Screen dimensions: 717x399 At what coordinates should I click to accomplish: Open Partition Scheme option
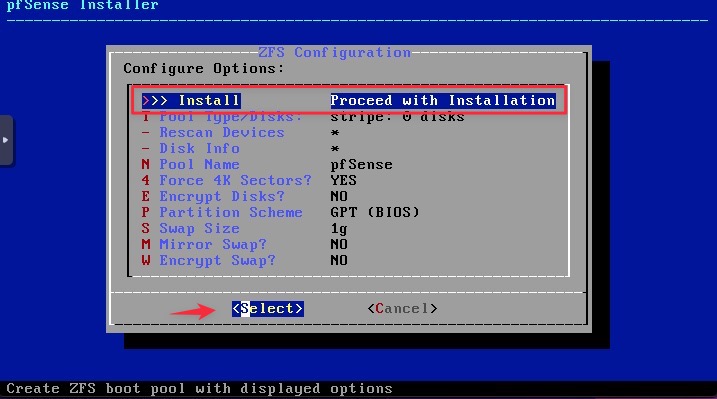point(222,213)
